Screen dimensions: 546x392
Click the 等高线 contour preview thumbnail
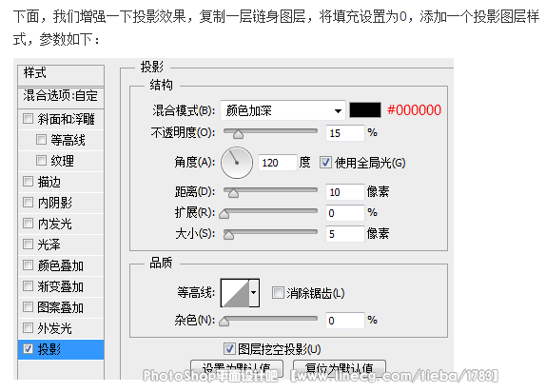tap(235, 293)
